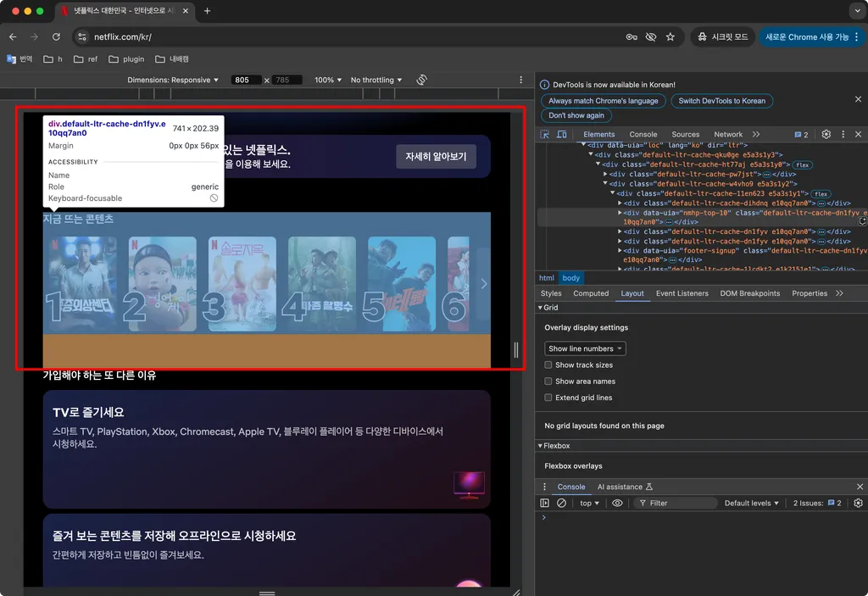The width and height of the screenshot is (868, 596).
Task: Open the No throttling dropdown
Action: pos(376,80)
